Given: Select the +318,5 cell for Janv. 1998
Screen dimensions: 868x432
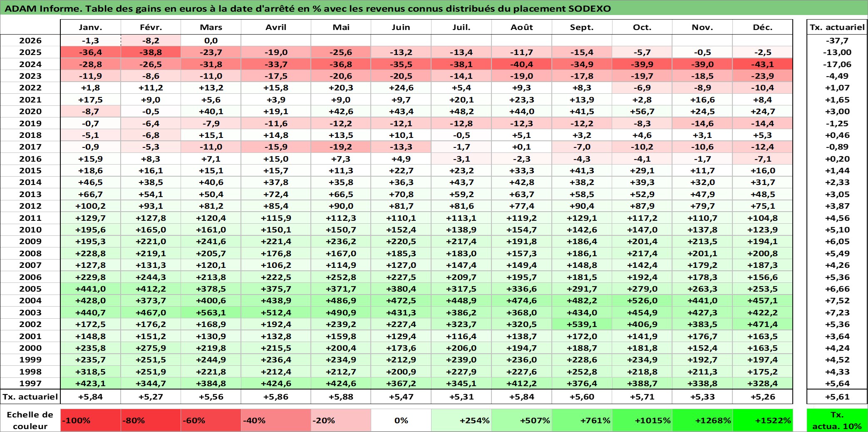Looking at the screenshot, I should tap(91, 372).
